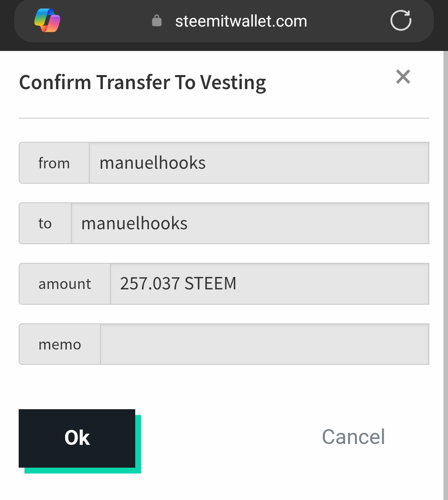Click the "memo" label box

(x=60, y=345)
